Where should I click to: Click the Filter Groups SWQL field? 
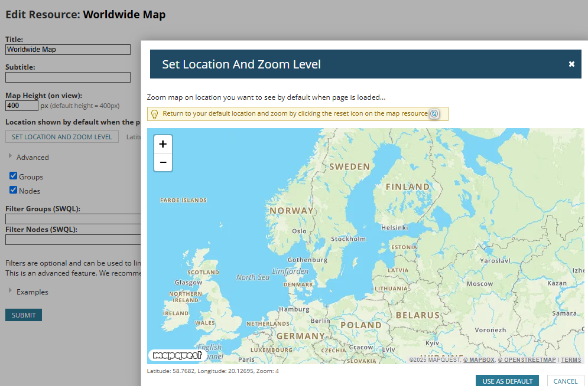(x=73, y=219)
